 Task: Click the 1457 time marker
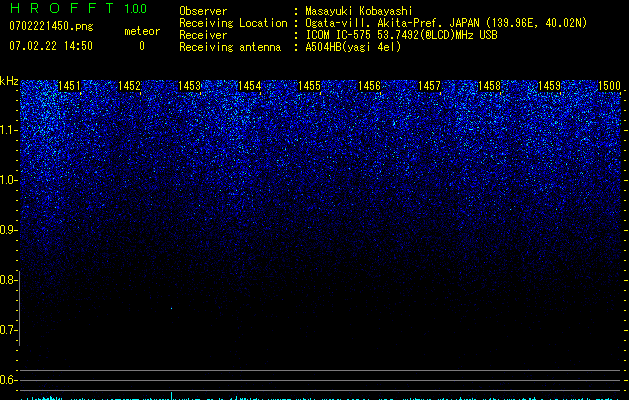[430, 86]
